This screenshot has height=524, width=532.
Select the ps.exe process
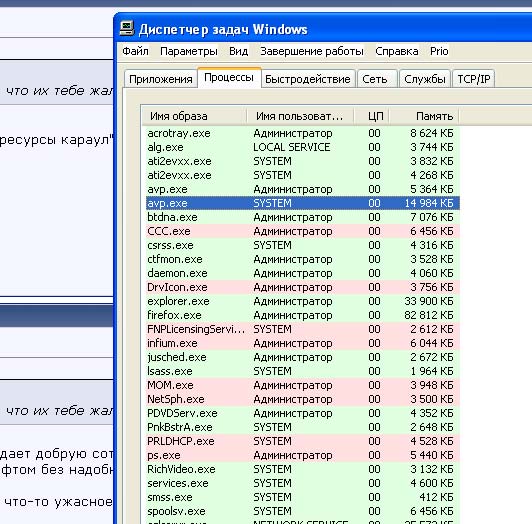[303, 455]
